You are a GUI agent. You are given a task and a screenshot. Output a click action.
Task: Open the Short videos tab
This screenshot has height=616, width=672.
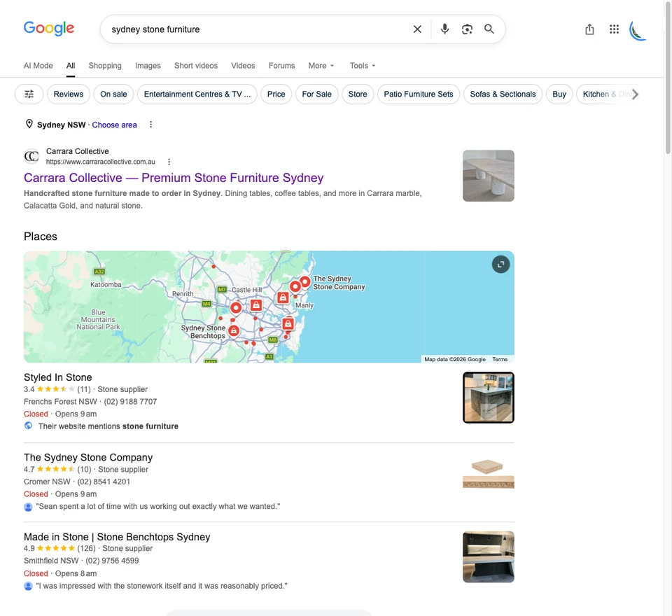pos(196,66)
